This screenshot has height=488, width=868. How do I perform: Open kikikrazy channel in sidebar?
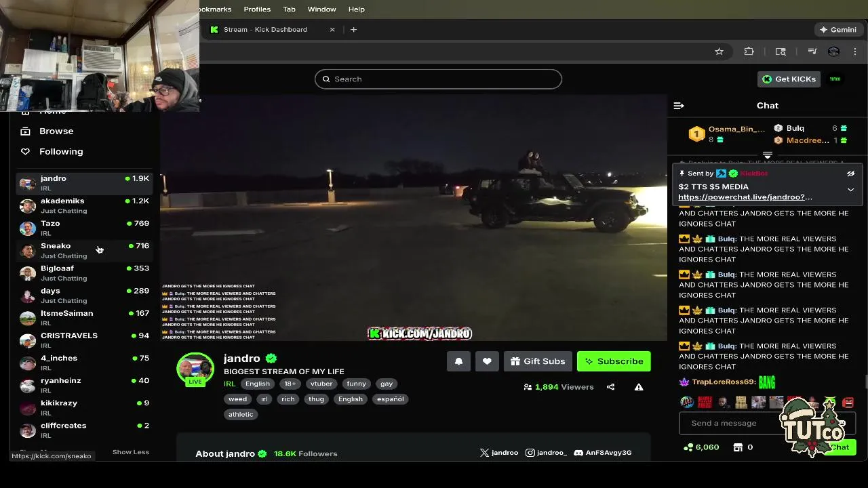tap(85, 407)
